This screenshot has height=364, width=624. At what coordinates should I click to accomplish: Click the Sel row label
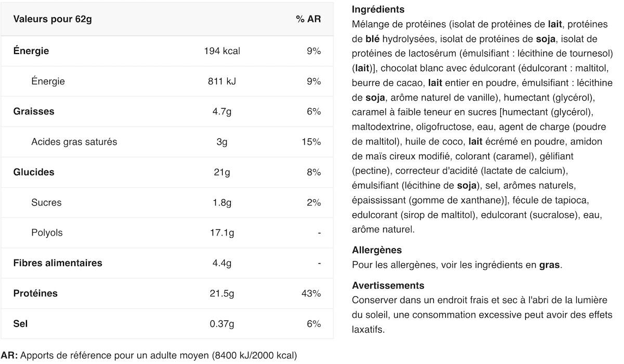pos(21,323)
